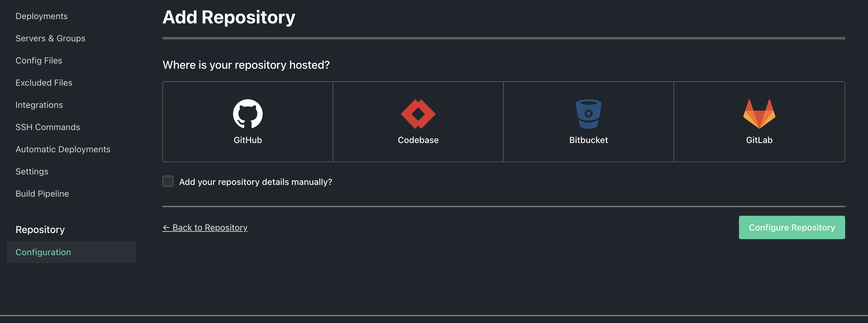This screenshot has width=868, height=323.
Task: Click the Configure Repository button
Action: 791,227
